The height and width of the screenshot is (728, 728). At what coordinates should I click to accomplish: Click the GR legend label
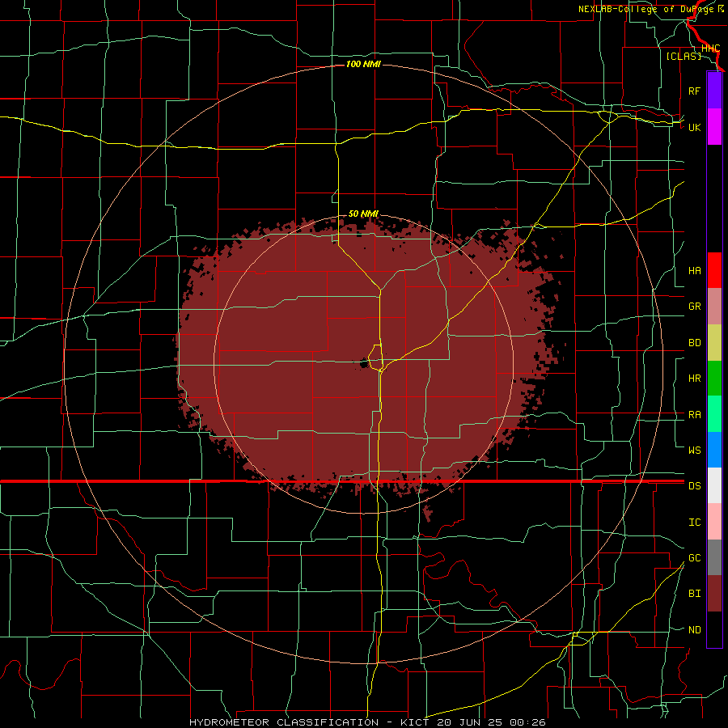click(694, 307)
